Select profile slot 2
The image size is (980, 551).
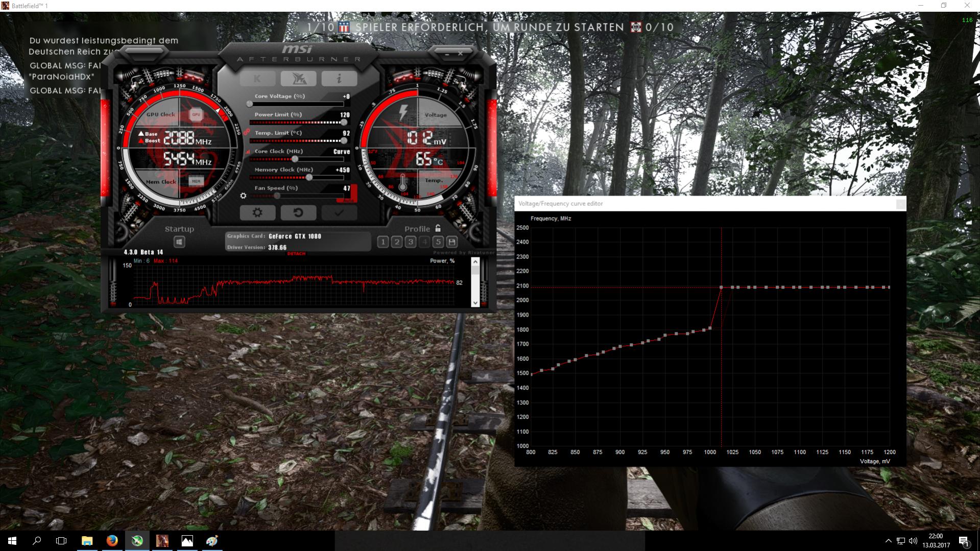pyautogui.click(x=397, y=242)
